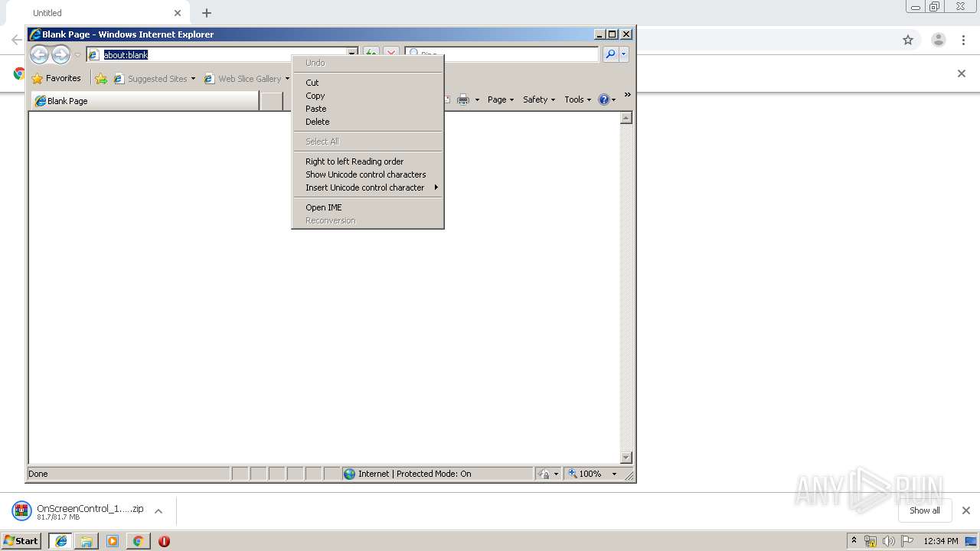Launch Windows Media Player from the taskbar
Screen dimensions: 980x551
pos(113,541)
